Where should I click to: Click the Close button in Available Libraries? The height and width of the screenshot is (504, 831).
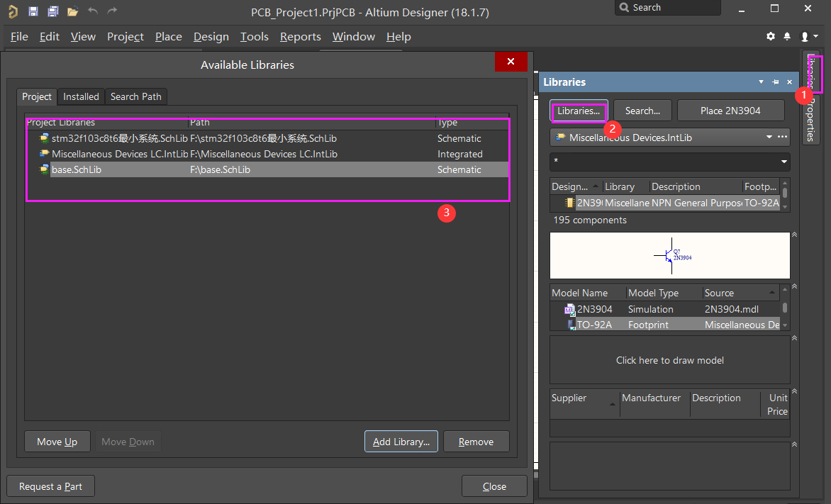[x=494, y=486]
